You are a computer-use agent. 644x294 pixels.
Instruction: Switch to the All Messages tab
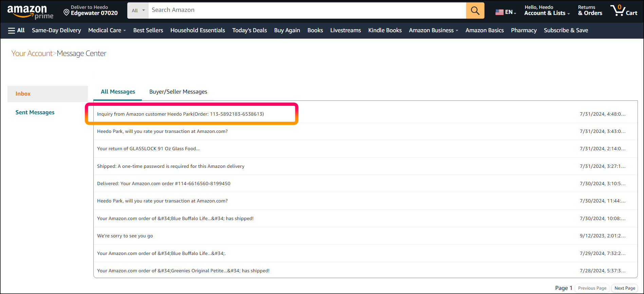[118, 92]
